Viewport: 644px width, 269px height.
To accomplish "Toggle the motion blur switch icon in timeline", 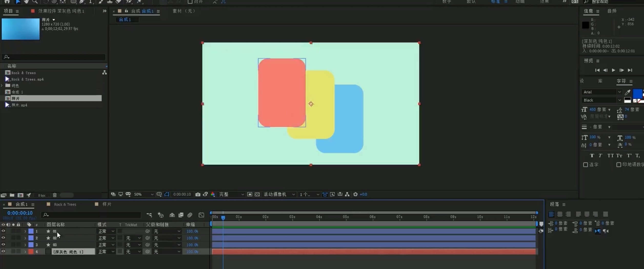I will coord(190,215).
